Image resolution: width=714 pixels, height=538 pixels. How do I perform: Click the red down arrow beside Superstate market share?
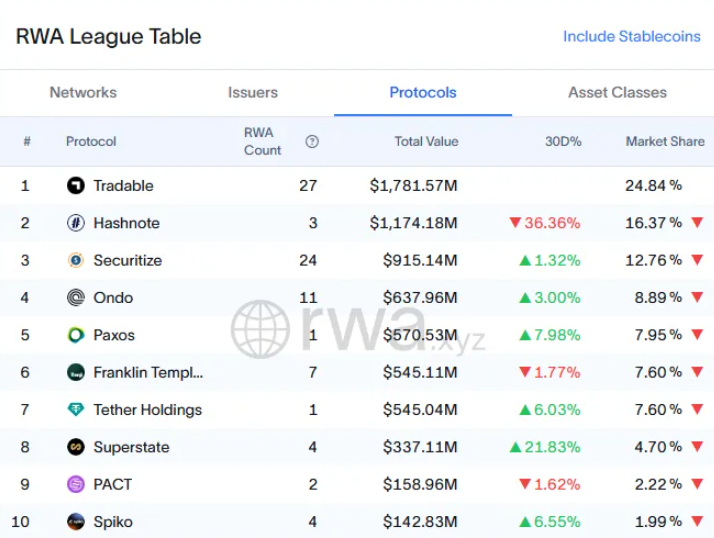click(x=697, y=446)
